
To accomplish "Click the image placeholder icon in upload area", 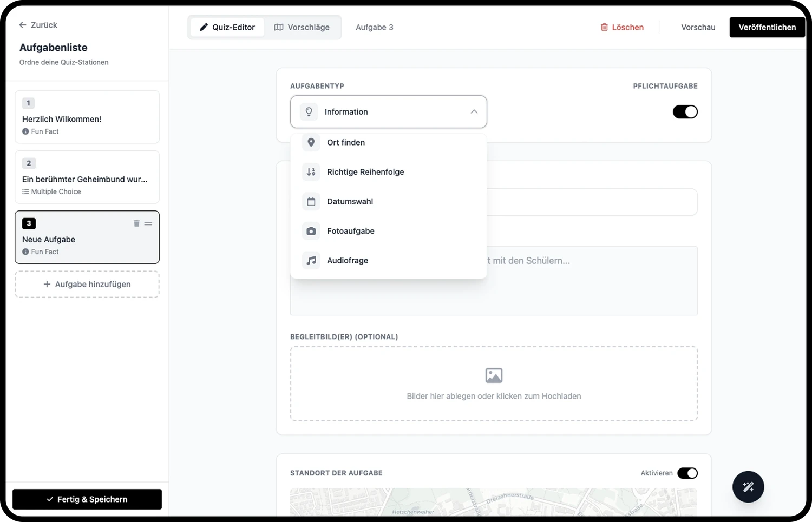I will [494, 375].
